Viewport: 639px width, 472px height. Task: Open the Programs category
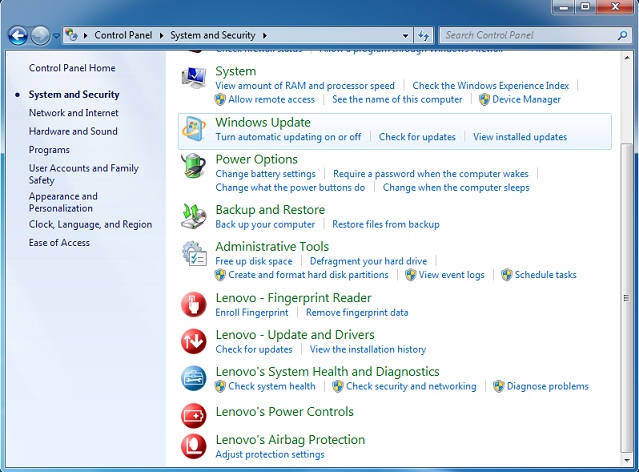pos(49,150)
